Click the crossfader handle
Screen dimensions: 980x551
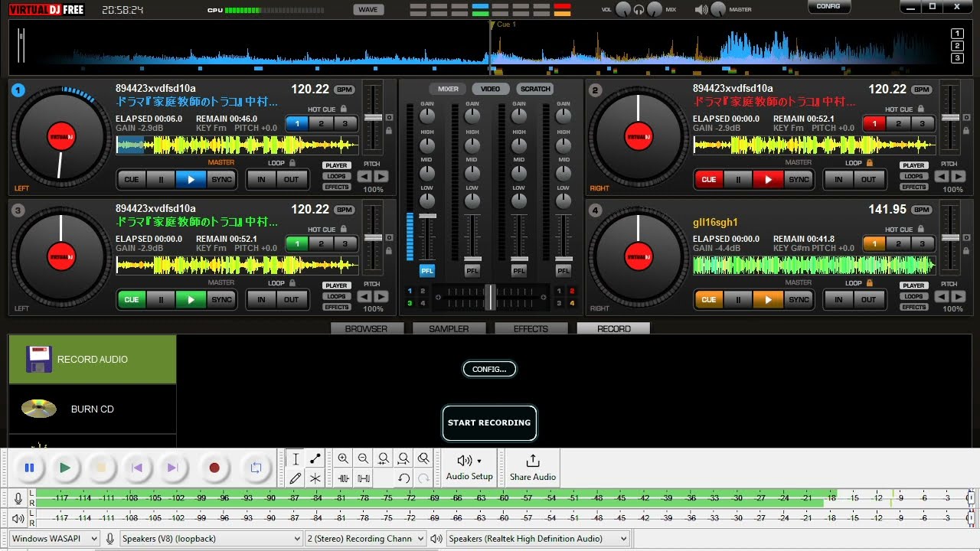coord(490,296)
